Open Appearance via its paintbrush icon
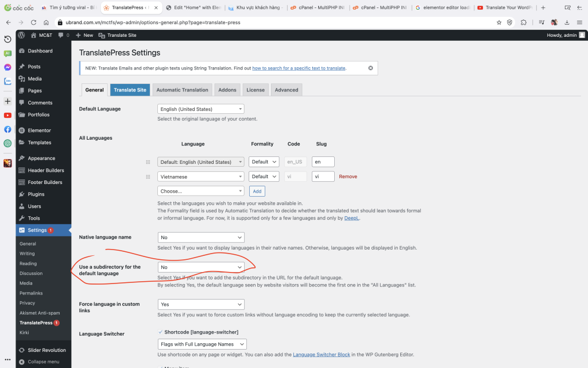 21,158
